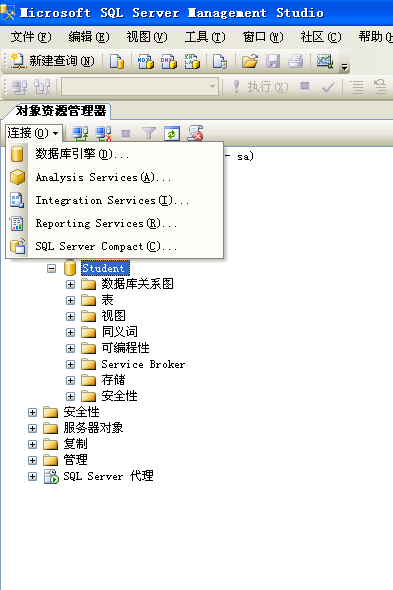Screen dimensions: 393x590
Task: Click the Print icon in toolbar
Action: (x=296, y=61)
